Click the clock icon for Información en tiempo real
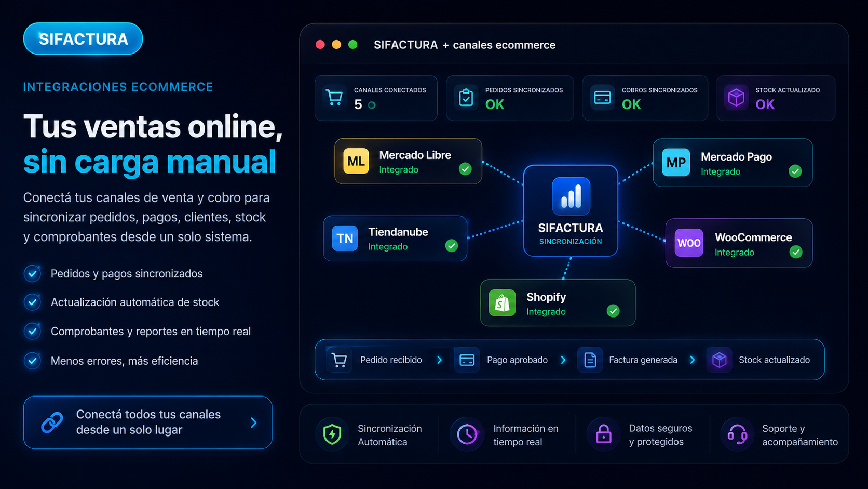 click(467, 434)
